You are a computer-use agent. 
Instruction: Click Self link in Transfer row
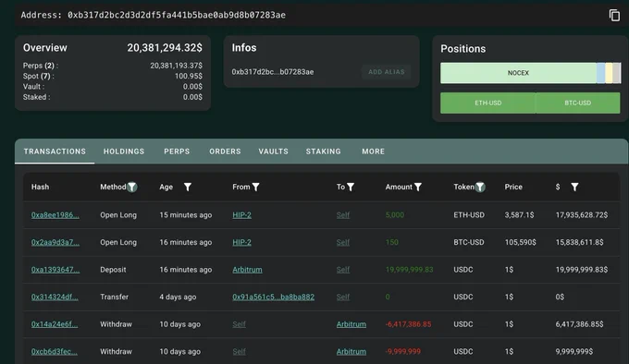pos(343,297)
